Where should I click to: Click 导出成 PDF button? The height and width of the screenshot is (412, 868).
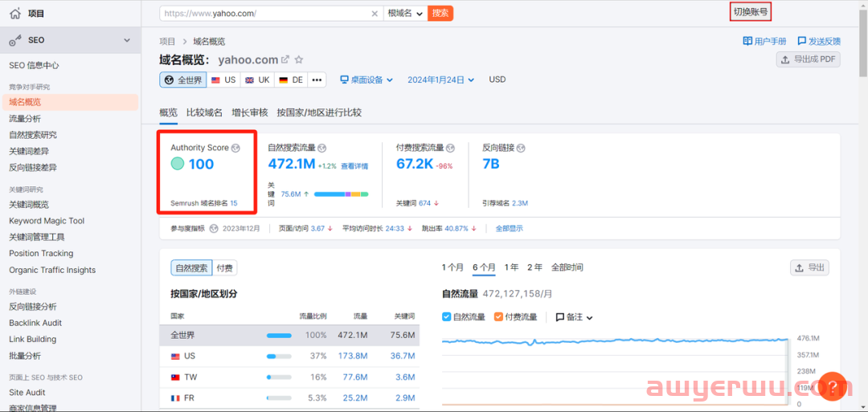[x=809, y=59]
